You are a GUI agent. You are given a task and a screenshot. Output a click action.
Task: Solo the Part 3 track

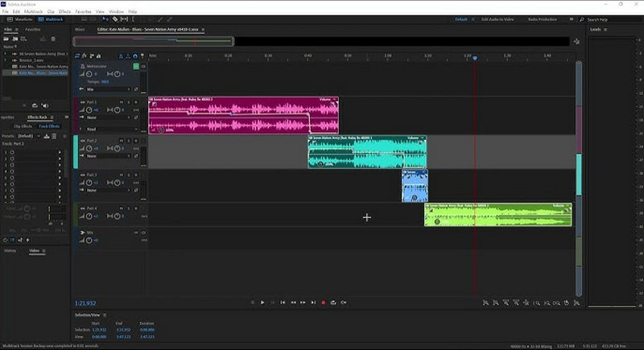point(129,175)
